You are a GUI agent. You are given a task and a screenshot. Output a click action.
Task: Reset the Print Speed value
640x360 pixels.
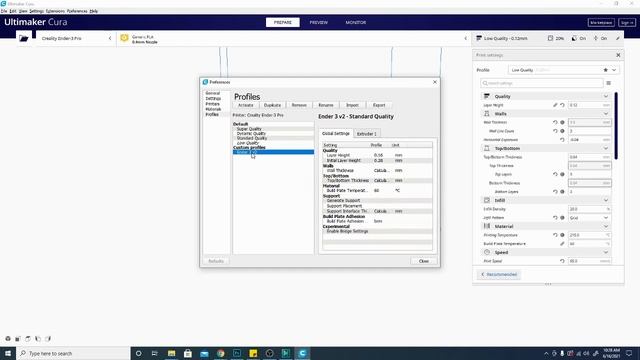point(562,261)
